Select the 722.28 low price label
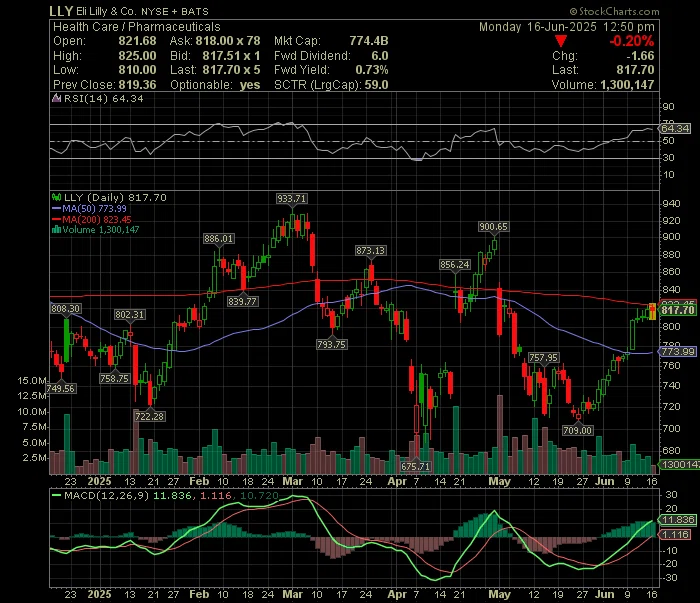700x603 pixels. tap(150, 416)
